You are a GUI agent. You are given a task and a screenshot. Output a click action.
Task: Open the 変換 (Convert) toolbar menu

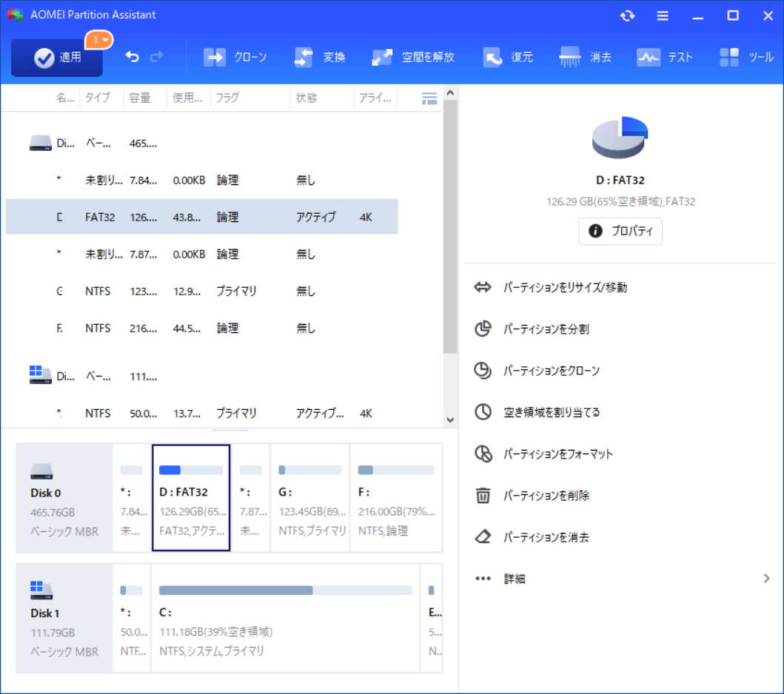pyautogui.click(x=320, y=58)
